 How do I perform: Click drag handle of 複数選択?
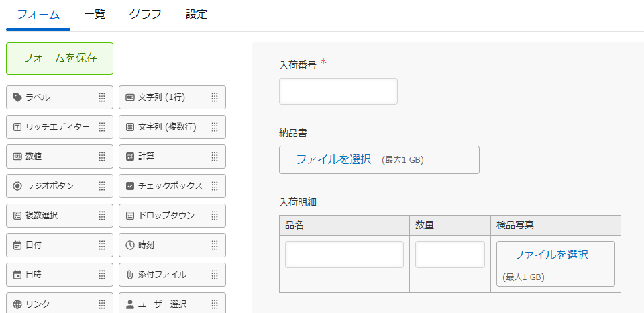coord(102,216)
